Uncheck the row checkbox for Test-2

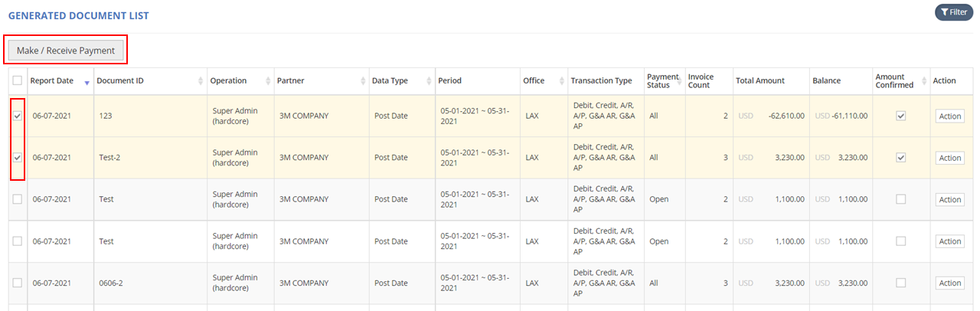tap(18, 157)
